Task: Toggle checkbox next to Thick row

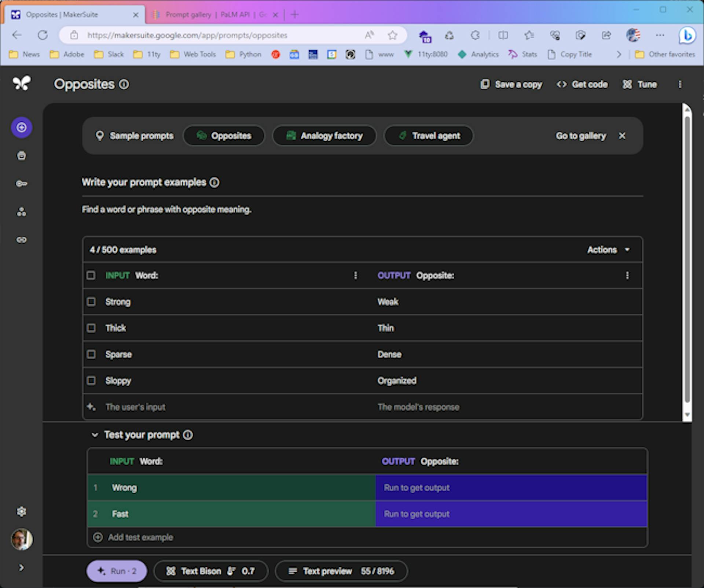Action: [x=92, y=327]
